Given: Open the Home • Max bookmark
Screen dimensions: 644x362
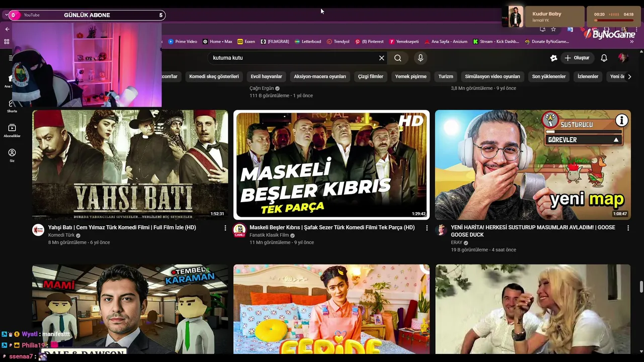Looking at the screenshot, I should point(218,42).
